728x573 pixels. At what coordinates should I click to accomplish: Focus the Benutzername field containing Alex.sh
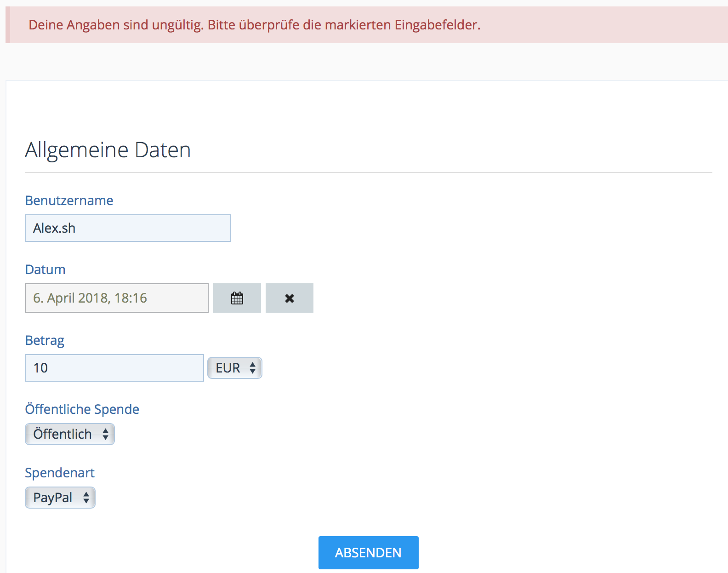coord(128,228)
